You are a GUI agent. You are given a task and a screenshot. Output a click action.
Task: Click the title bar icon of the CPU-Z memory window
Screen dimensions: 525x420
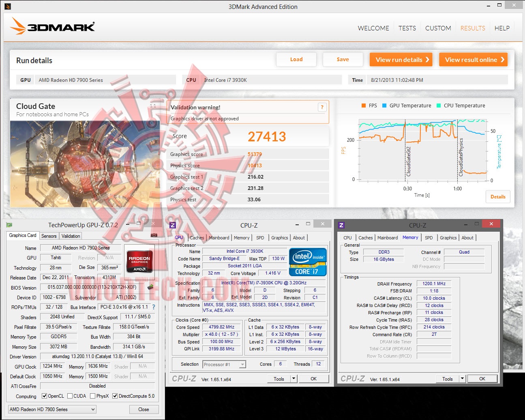pyautogui.click(x=341, y=225)
